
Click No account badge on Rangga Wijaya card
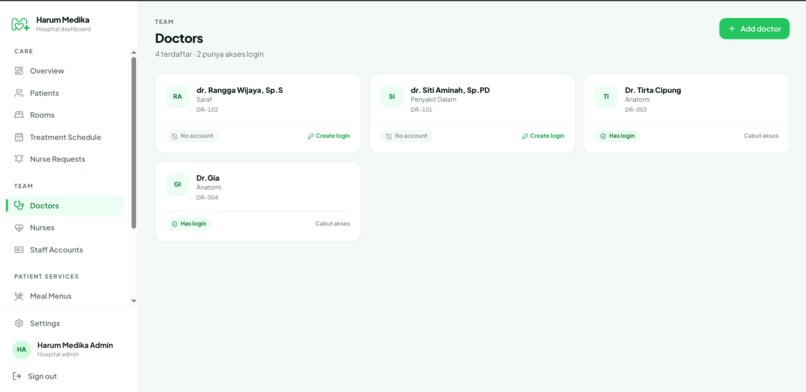point(192,136)
